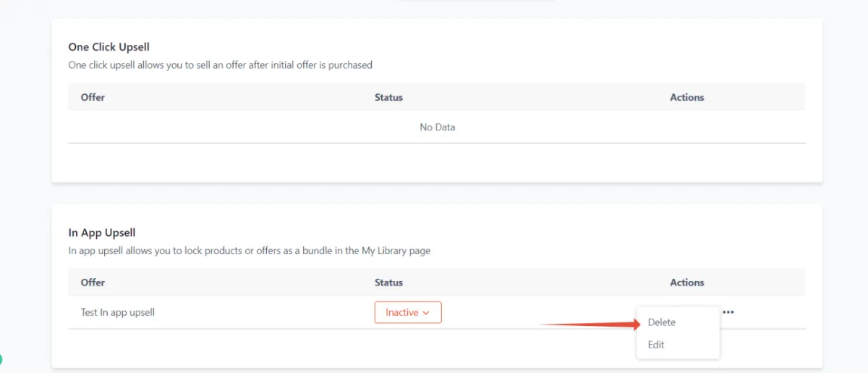The image size is (868, 373).
Task: Click Offer column header in In App Upsell
Action: point(93,282)
